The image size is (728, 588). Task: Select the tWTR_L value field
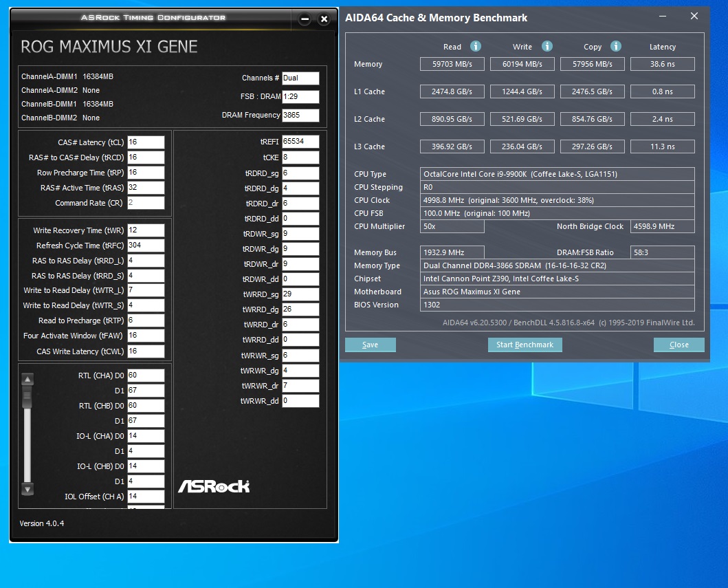click(146, 290)
